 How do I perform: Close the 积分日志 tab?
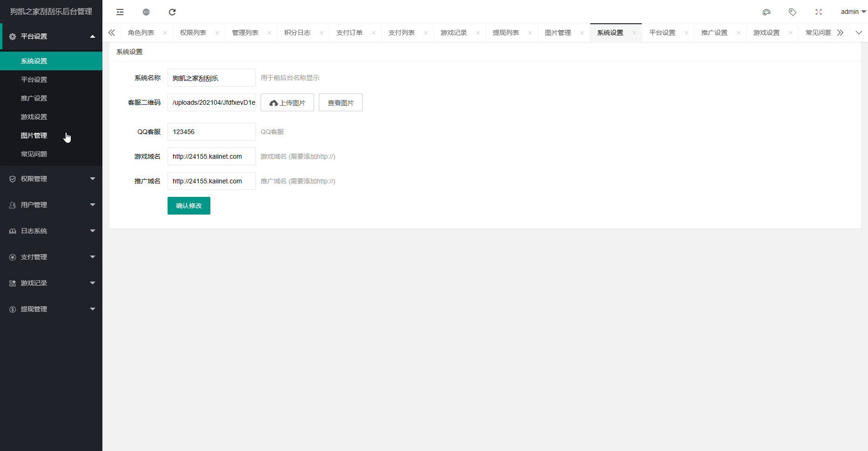pyautogui.click(x=322, y=33)
